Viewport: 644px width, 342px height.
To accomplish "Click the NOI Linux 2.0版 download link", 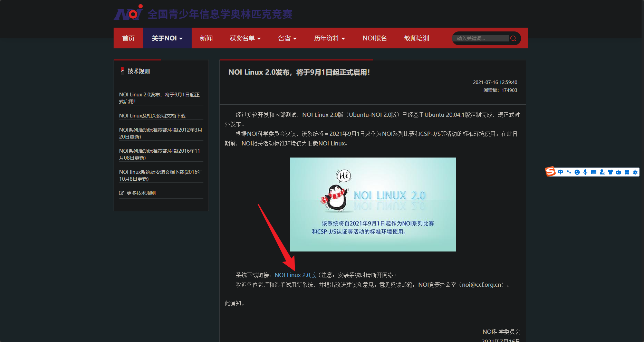I will 295,275.
